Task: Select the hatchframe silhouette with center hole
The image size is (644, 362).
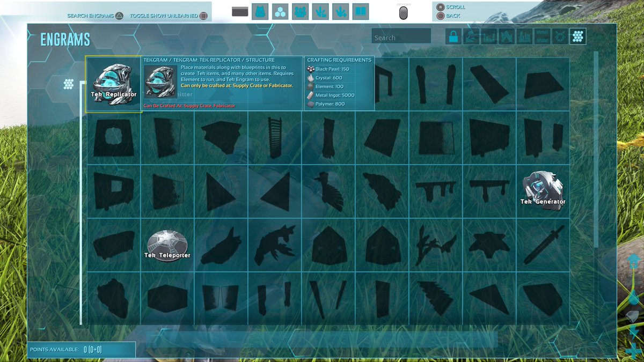Action: coord(114,138)
